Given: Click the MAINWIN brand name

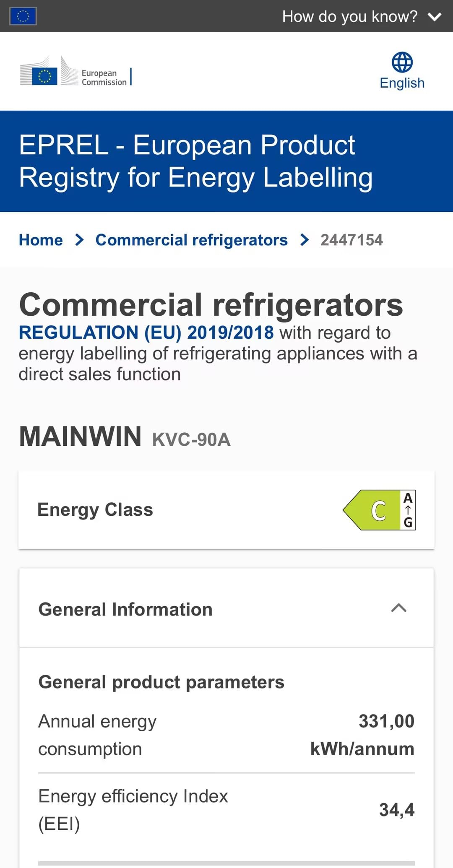Looking at the screenshot, I should coord(81,437).
